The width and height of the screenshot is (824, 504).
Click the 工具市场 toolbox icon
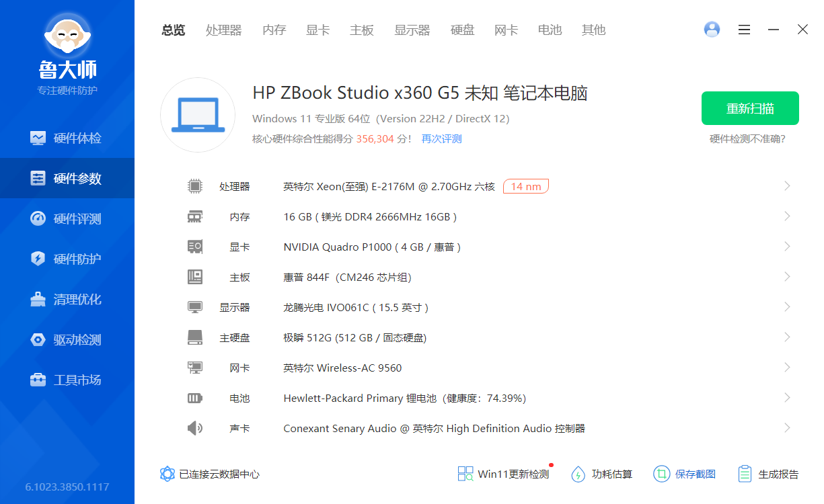38,380
